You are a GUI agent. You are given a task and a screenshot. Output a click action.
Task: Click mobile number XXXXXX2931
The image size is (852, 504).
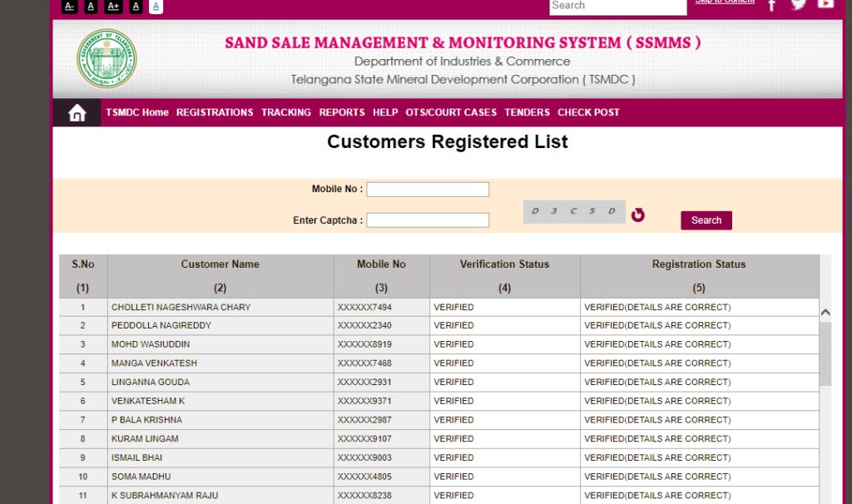pyautogui.click(x=364, y=383)
